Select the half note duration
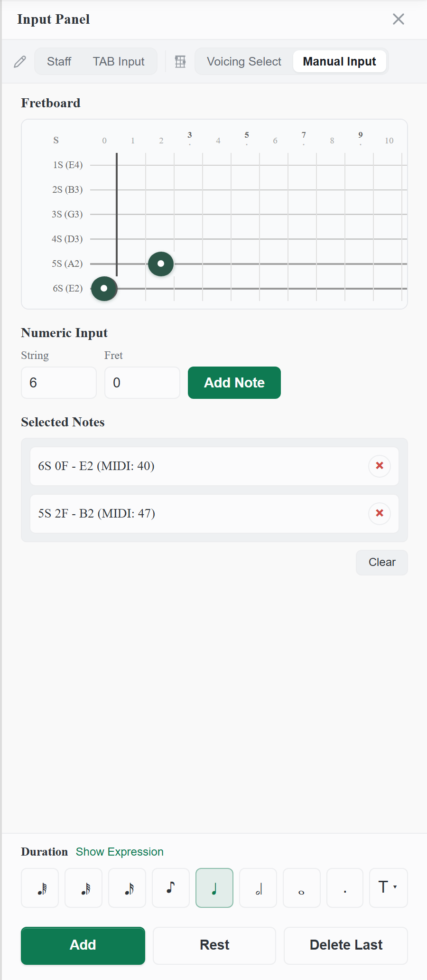427x980 pixels. 258,888
